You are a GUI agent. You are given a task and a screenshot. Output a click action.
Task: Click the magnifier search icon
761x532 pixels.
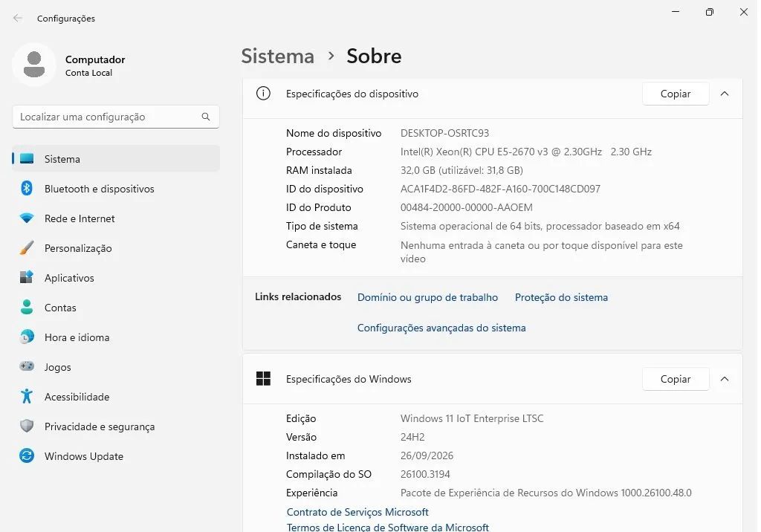[206, 117]
